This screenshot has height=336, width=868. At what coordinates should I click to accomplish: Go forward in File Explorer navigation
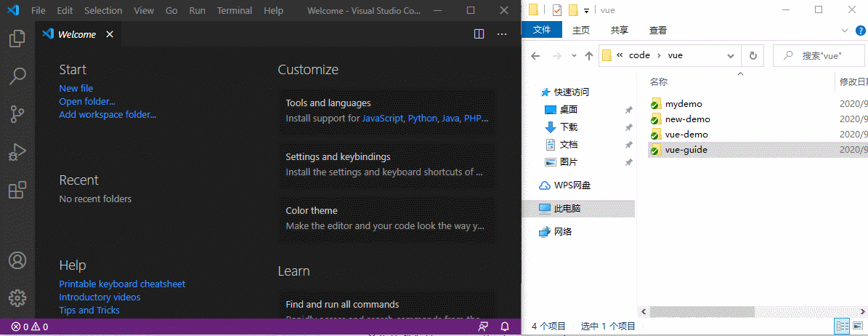[x=557, y=55]
